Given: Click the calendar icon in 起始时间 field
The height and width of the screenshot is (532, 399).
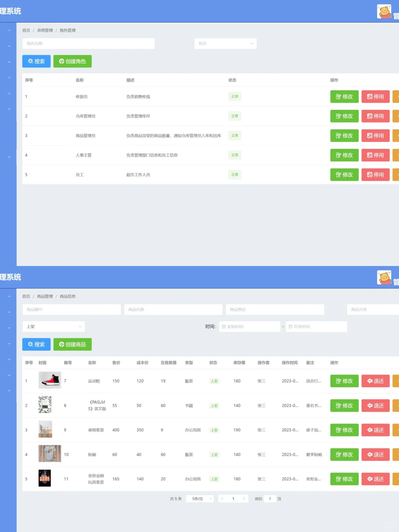Looking at the screenshot, I should click(x=224, y=326).
